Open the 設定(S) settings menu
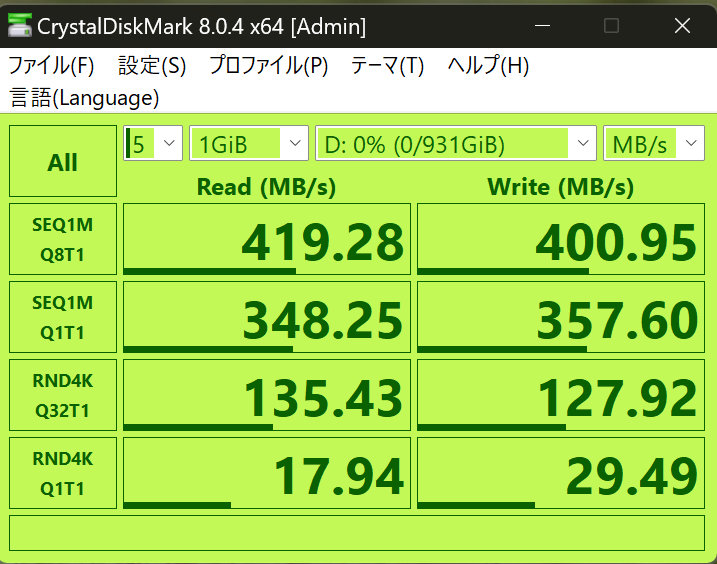The image size is (717, 564). click(152, 66)
